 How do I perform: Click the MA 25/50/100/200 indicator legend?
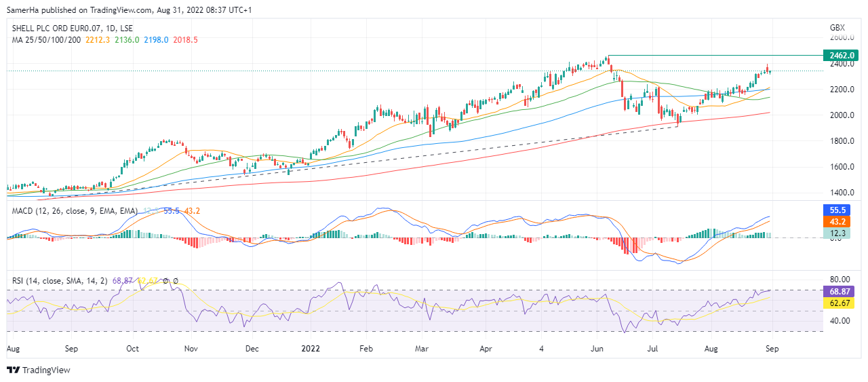tap(46, 40)
